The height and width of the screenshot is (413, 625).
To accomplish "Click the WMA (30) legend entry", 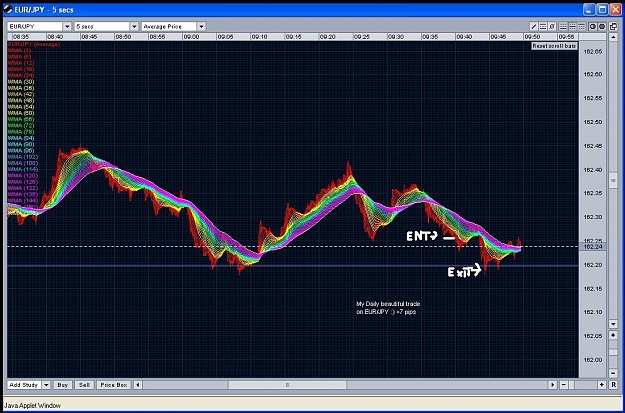I will [x=21, y=82].
